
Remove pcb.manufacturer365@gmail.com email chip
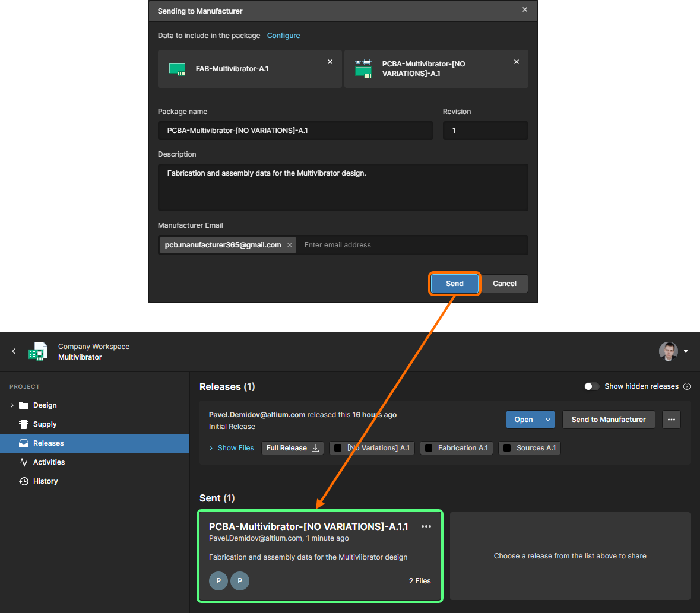290,245
